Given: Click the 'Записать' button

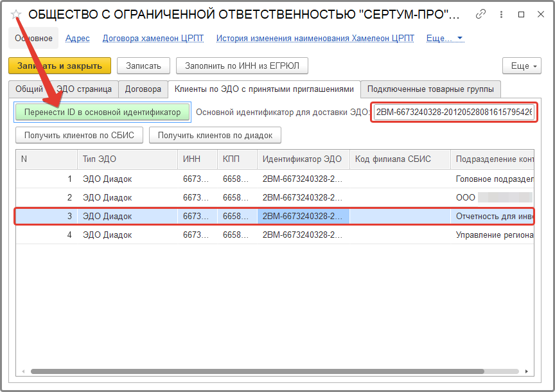Looking at the screenshot, I should [143, 66].
